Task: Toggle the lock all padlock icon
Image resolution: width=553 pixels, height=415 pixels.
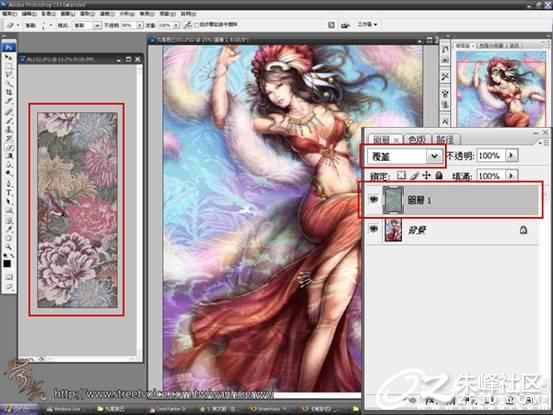Action: [x=439, y=175]
